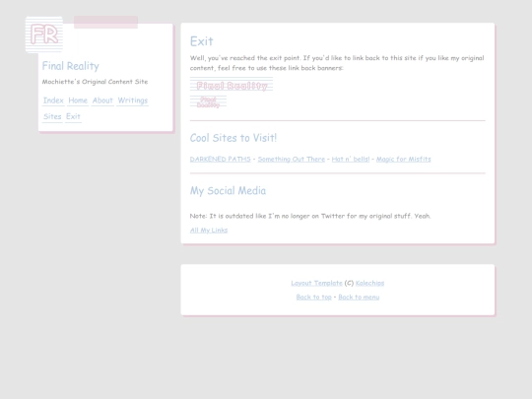Visit the DARKENED PATHS site link
The height and width of the screenshot is (399, 532).
pyautogui.click(x=221, y=159)
